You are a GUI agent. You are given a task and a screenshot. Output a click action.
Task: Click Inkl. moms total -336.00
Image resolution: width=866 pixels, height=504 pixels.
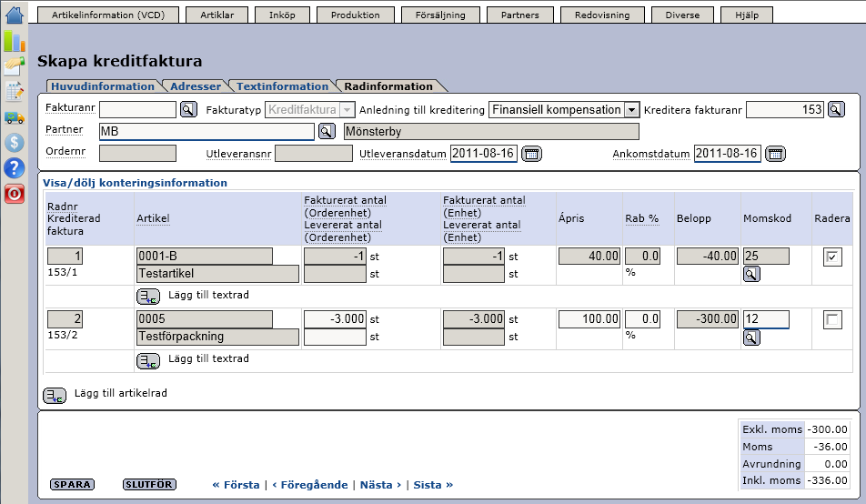coord(827,480)
